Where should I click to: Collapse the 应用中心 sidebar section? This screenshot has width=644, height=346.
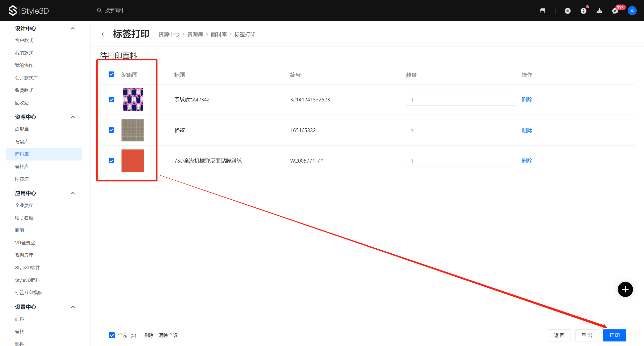(x=73, y=193)
